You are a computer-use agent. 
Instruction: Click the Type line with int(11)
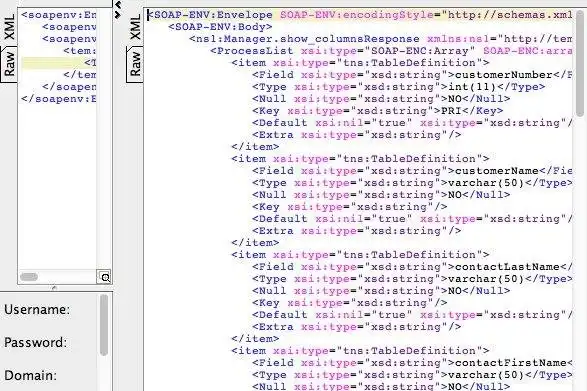coord(399,87)
